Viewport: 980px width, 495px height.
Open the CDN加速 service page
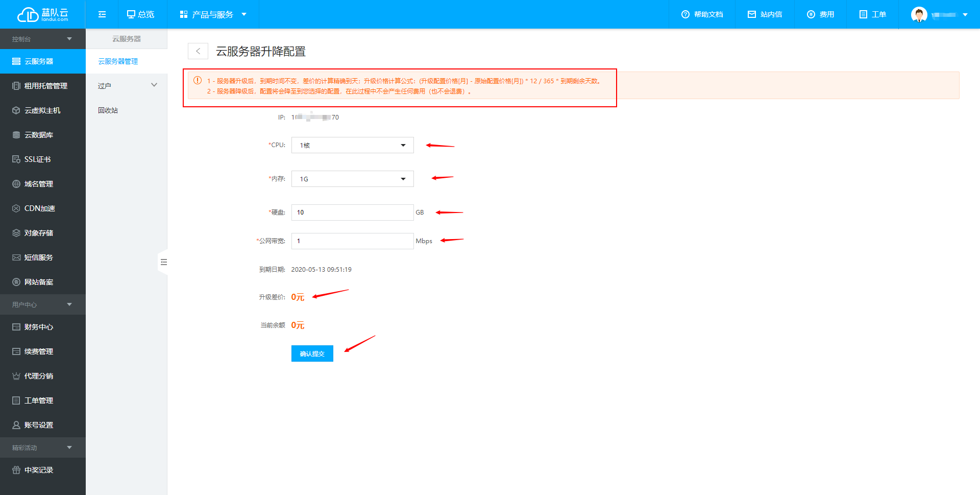pos(38,208)
